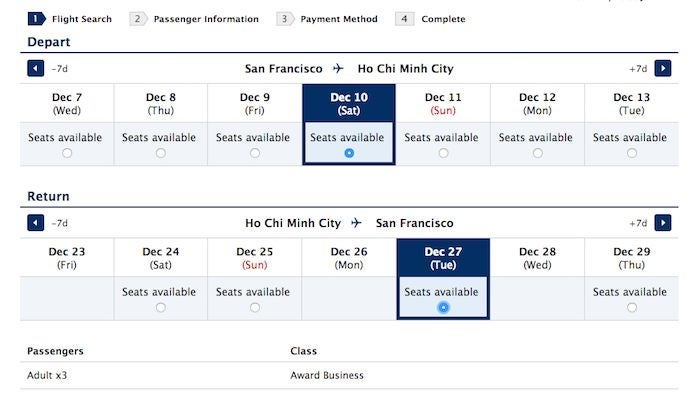
Task: Select Dec 7 departure radio button
Action: (x=67, y=153)
